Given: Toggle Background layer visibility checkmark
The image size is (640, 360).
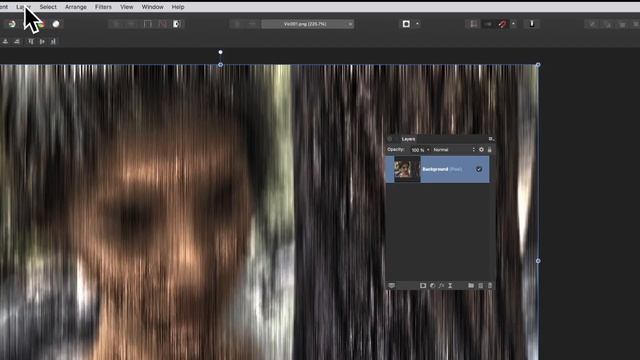Looking at the screenshot, I should 479,169.
